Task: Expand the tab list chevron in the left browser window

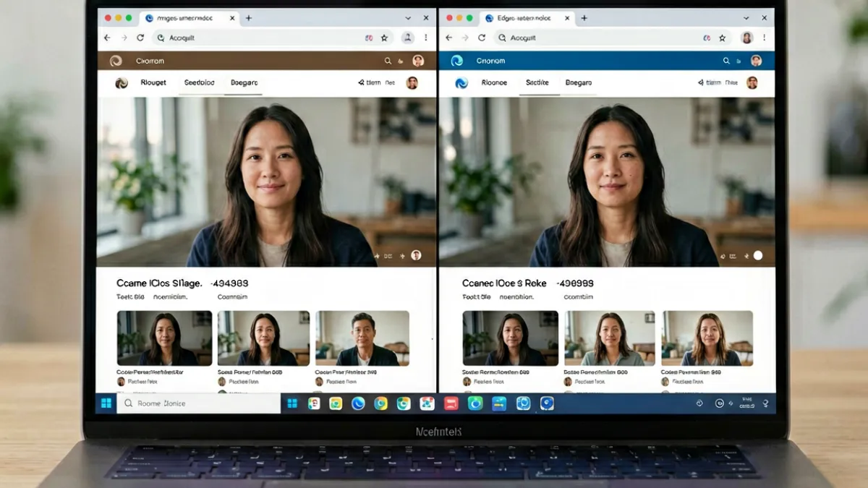Action: pyautogui.click(x=410, y=18)
